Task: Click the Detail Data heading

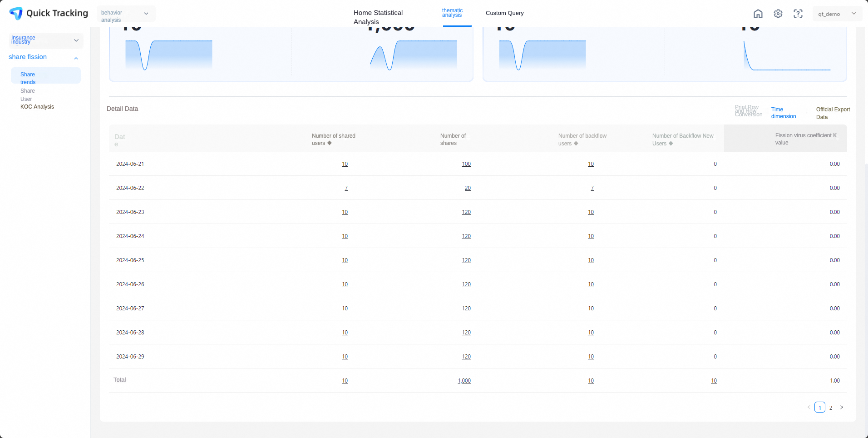Action: click(123, 109)
